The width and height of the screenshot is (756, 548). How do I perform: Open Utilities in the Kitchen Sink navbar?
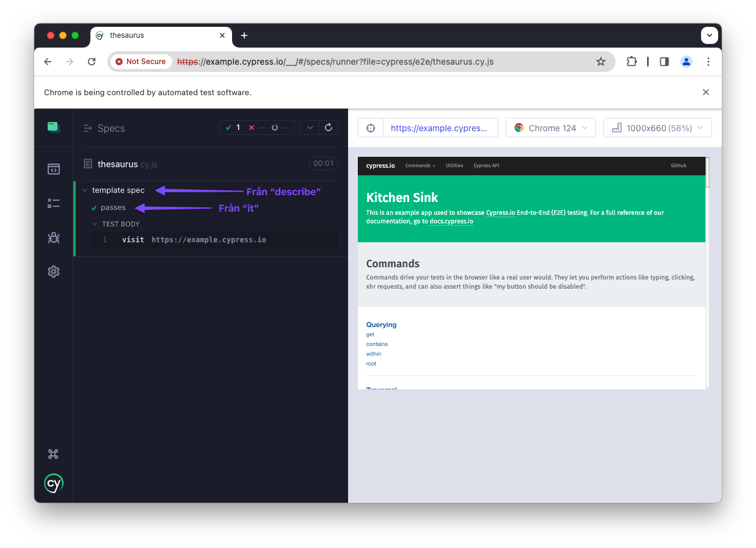(454, 165)
